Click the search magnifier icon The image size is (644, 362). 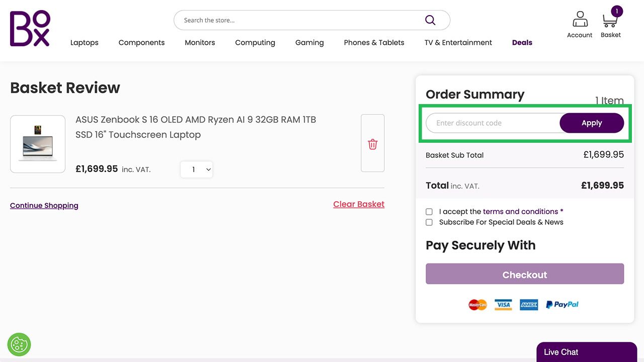pos(430,20)
